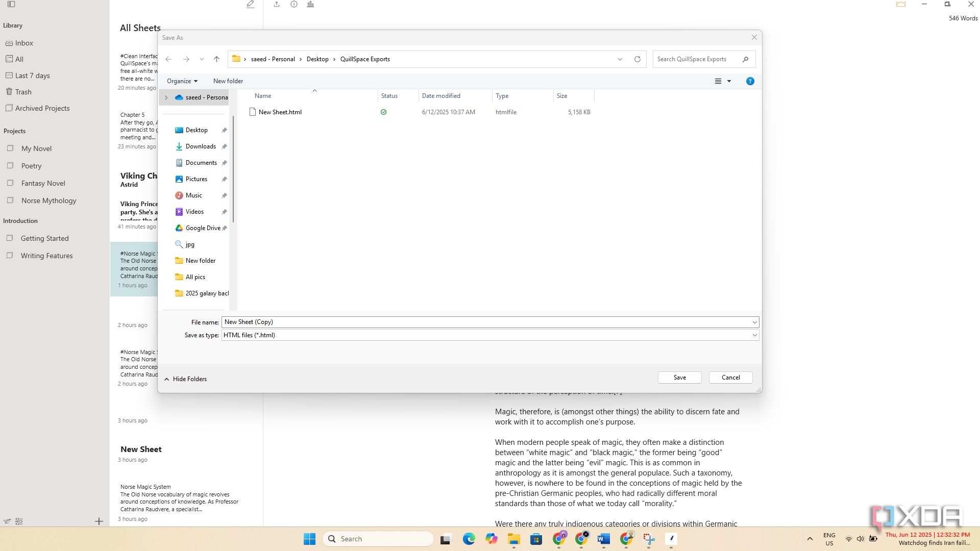Viewport: 980px width, 551px height.
Task: Open the File name history dropdown arrow
Action: pos(754,322)
